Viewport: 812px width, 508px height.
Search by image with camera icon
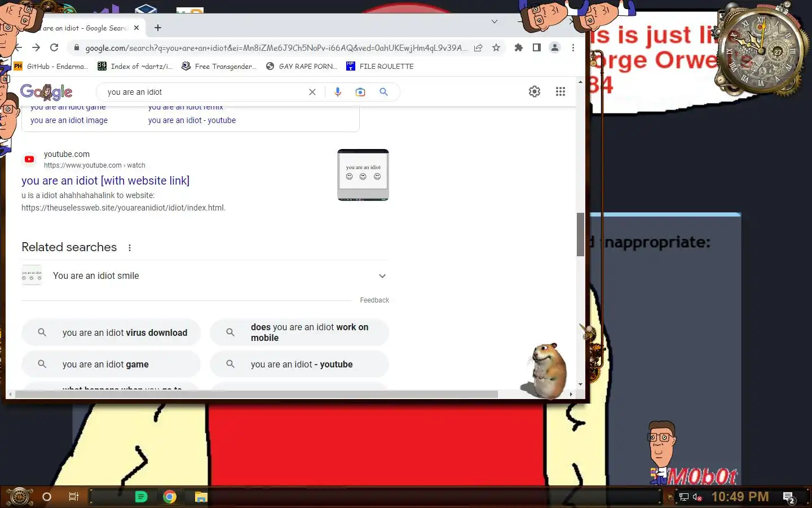coord(360,92)
